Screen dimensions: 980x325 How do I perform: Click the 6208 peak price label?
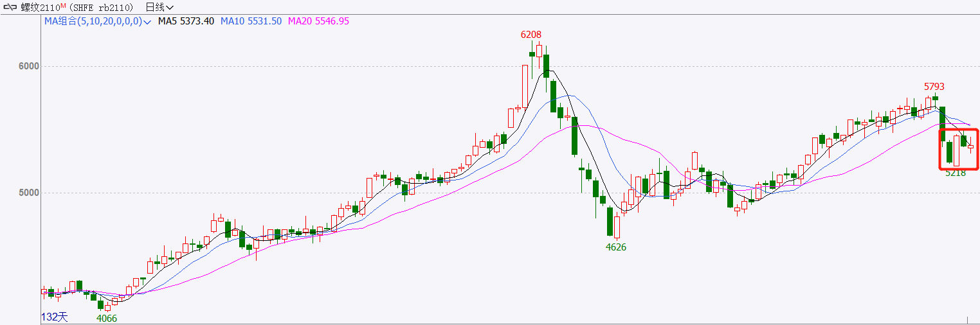pos(531,35)
